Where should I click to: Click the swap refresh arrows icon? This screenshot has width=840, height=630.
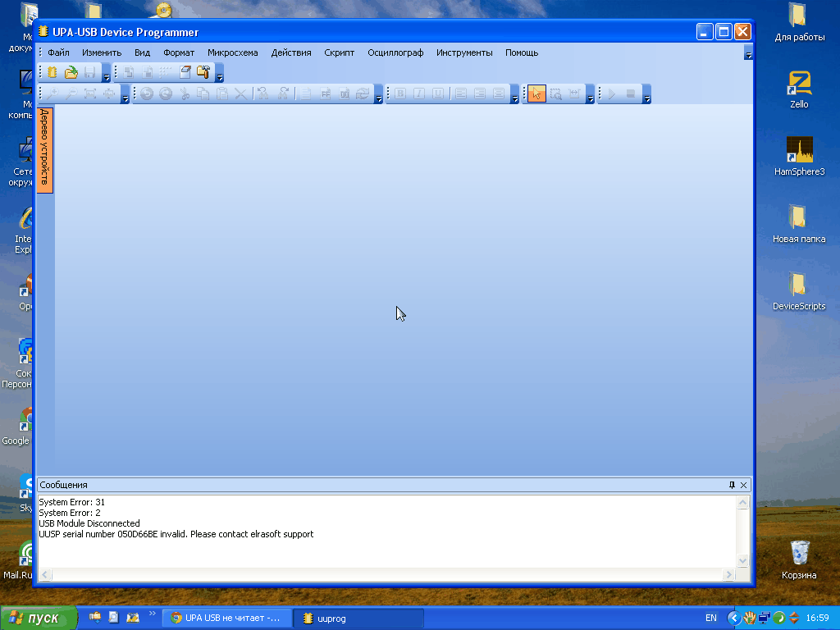(363, 94)
